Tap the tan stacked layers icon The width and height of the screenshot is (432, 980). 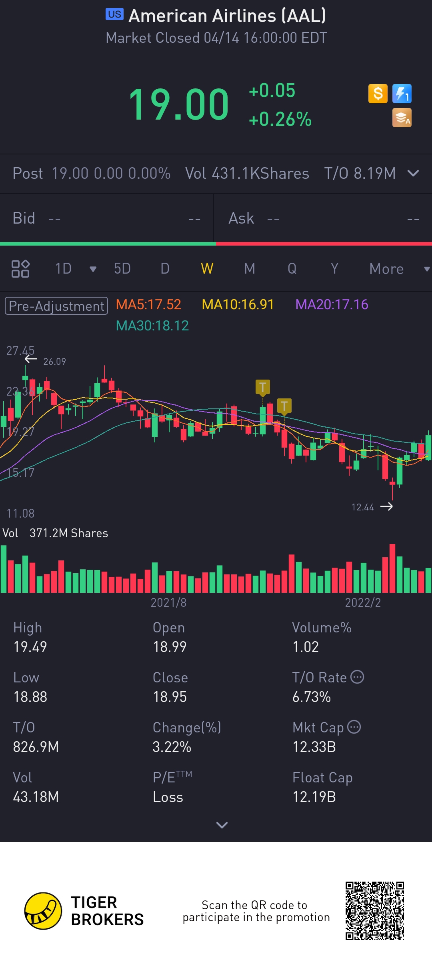(x=402, y=118)
